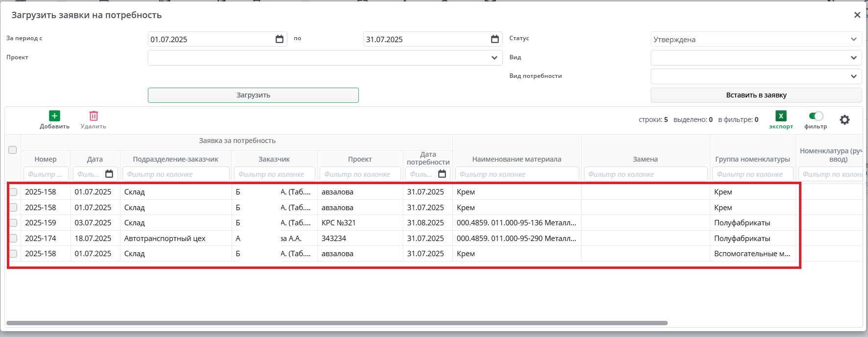868x337 pixels.
Task: Select checkbox for row 2025-174
Action: (x=13, y=239)
